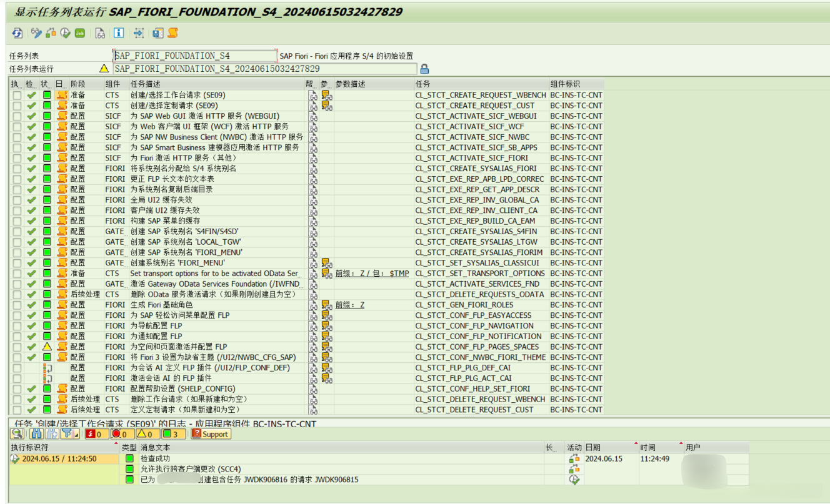Click green status square for 客户端 UI2 缓存失效
Viewport: 830px width, 504px height.
[x=47, y=210]
